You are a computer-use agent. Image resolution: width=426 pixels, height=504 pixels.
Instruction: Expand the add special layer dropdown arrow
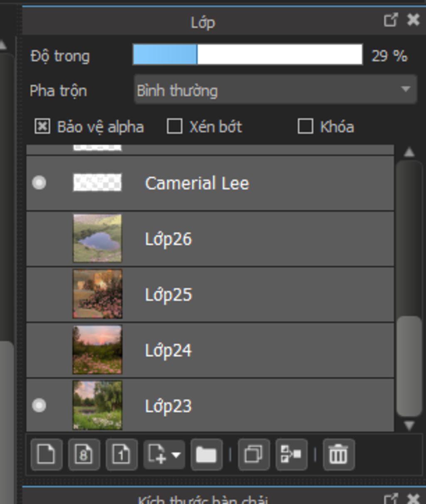click(176, 454)
